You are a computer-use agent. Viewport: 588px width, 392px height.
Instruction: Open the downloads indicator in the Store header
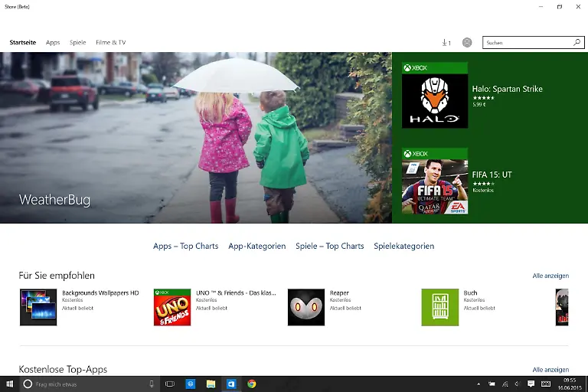click(x=446, y=43)
